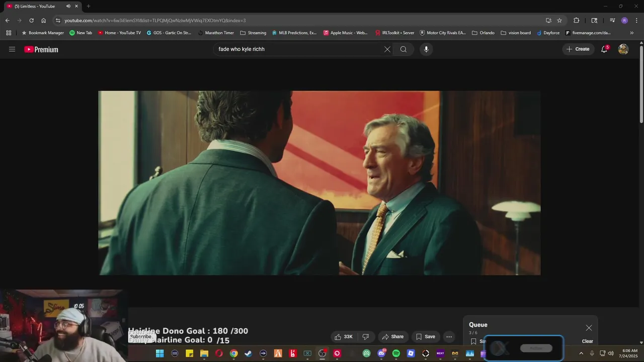Screen dimensions: 644x362
Task: Open the Chrome extensions puzzle icon
Action: [577, 21]
